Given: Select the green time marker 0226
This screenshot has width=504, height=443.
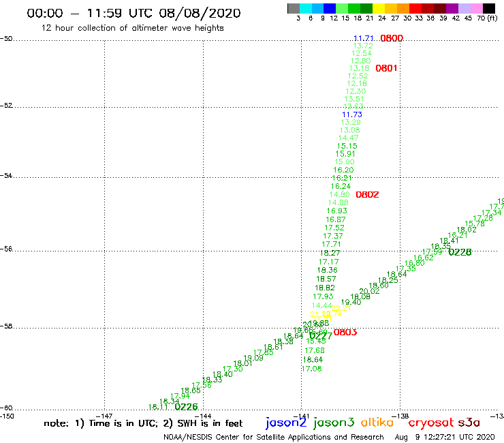Looking at the screenshot, I should coord(186,407).
